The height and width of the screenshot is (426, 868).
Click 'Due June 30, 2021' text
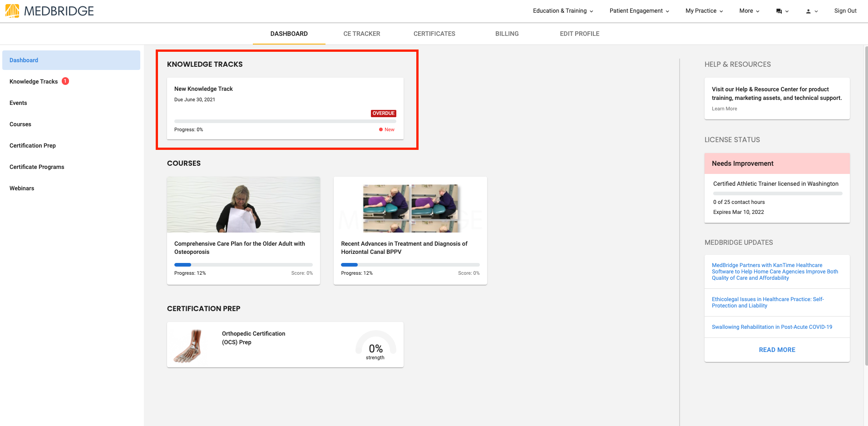click(x=195, y=99)
